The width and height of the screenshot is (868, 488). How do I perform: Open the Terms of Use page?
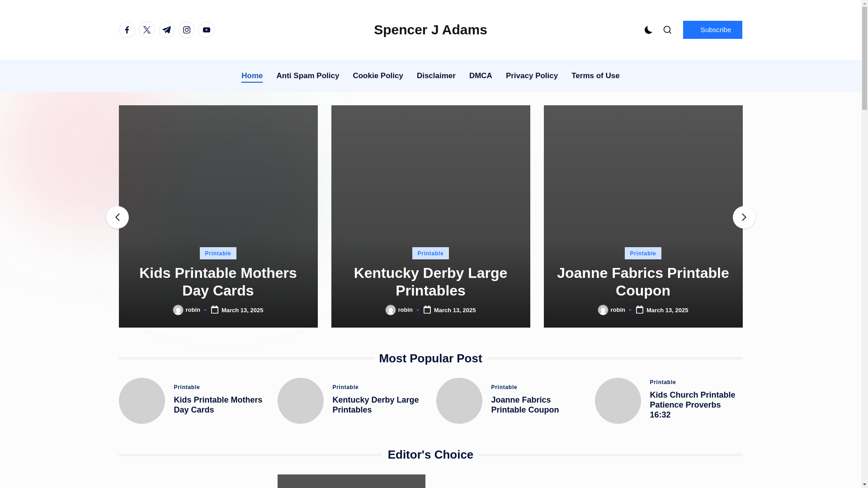(595, 76)
